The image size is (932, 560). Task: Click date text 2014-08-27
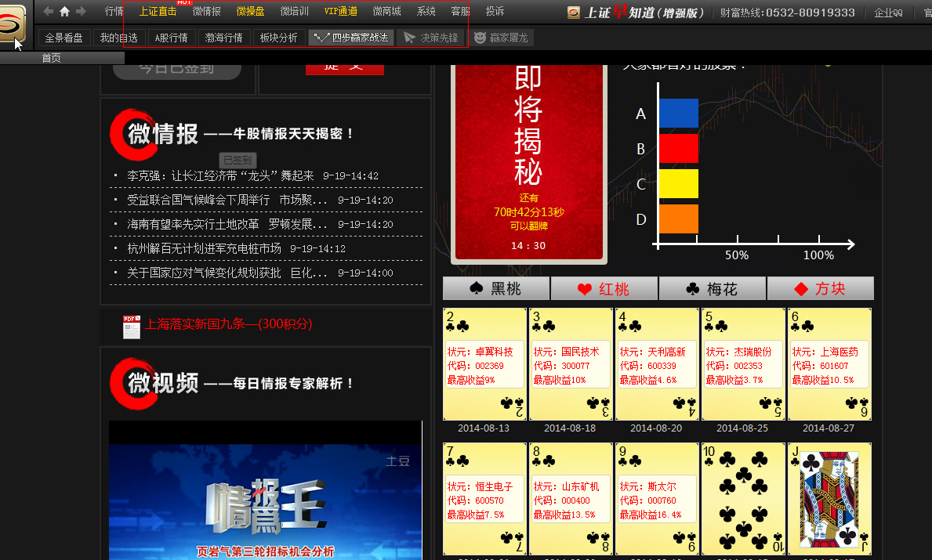pos(829,428)
